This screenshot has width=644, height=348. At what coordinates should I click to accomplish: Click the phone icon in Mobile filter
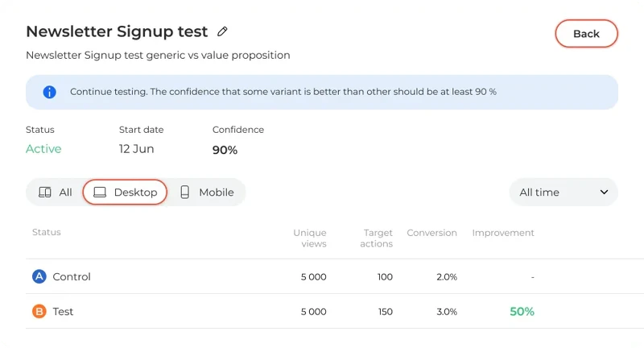(184, 193)
